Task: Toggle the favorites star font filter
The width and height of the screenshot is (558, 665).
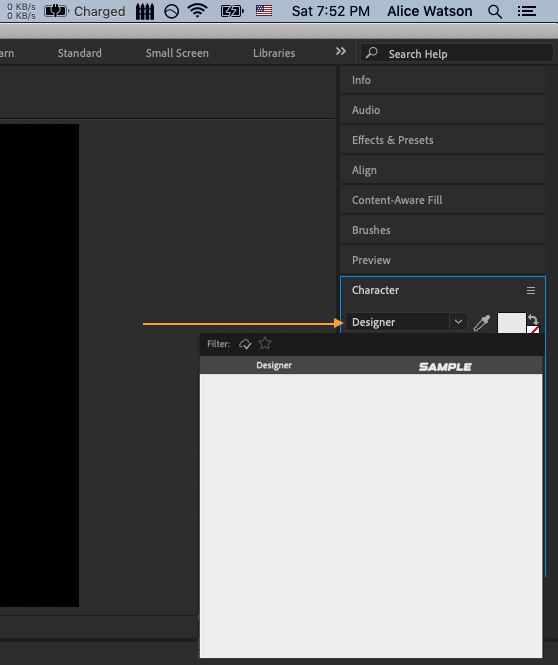Action: click(x=265, y=343)
